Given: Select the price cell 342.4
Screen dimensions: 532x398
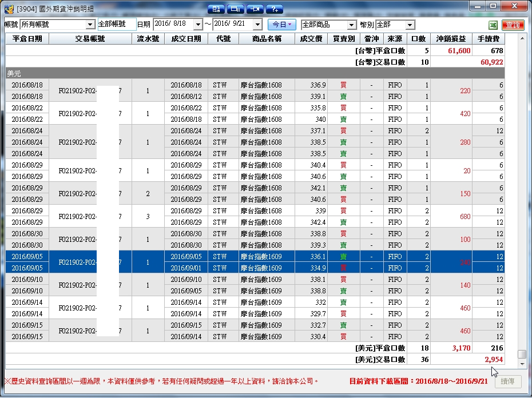Looking at the screenshot, I should (311, 222).
